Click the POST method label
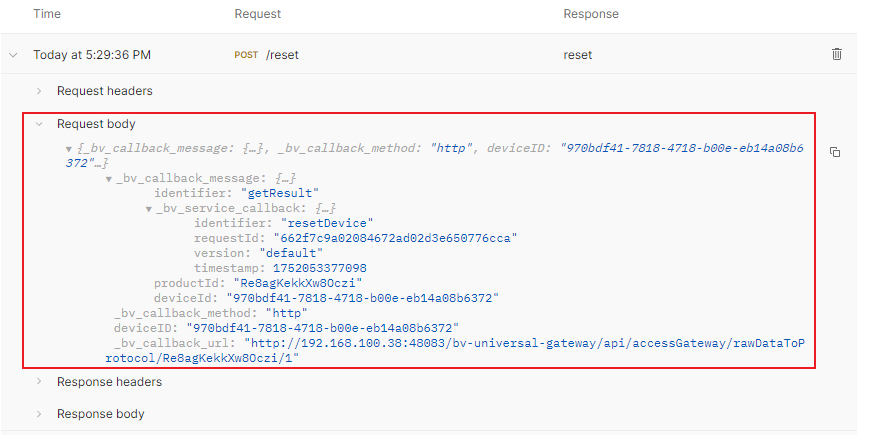The height and width of the screenshot is (435, 869). 246,55
